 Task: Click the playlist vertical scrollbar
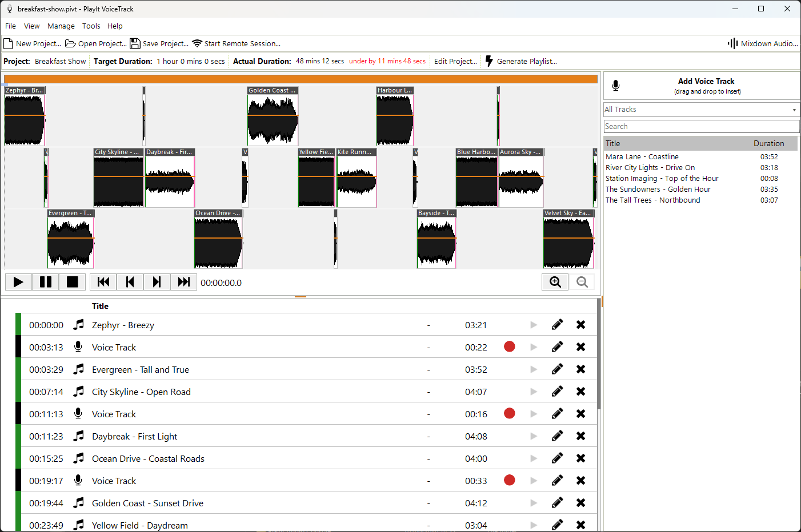(599, 354)
